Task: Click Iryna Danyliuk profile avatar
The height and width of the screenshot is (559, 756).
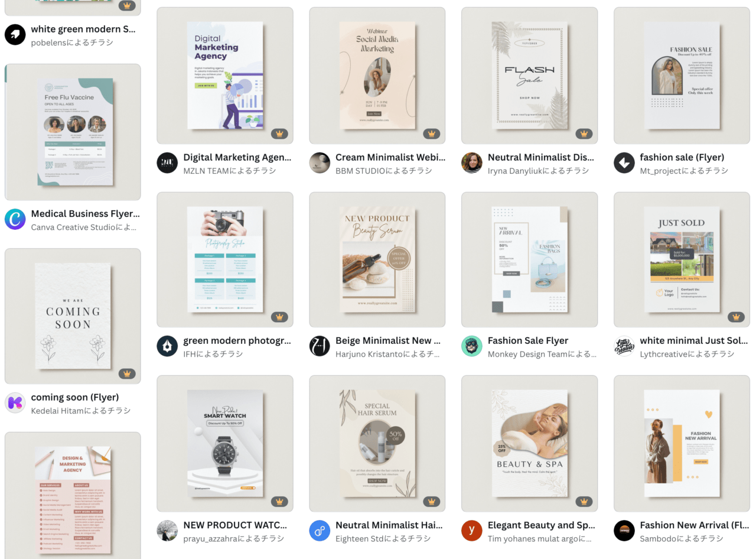Action: (471, 163)
